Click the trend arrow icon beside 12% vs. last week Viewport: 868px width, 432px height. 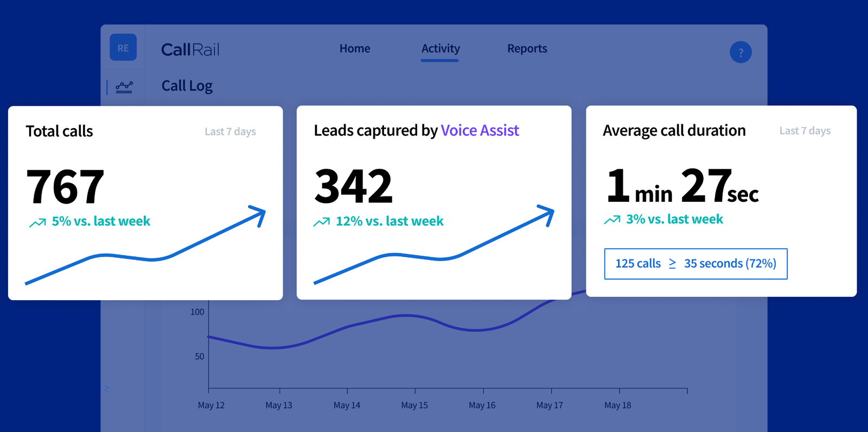tap(322, 222)
